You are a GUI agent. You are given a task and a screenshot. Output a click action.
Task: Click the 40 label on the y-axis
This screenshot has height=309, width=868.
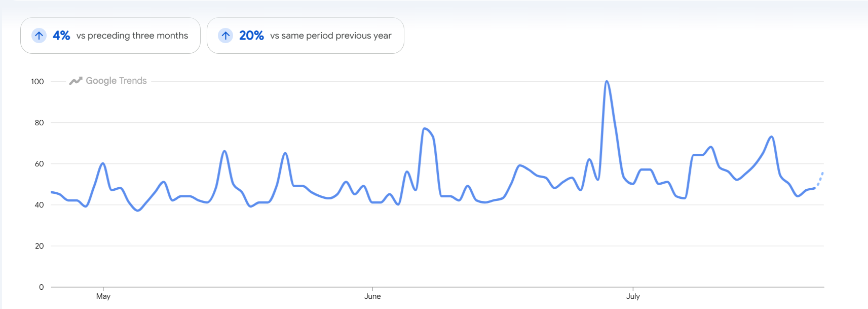(x=40, y=204)
